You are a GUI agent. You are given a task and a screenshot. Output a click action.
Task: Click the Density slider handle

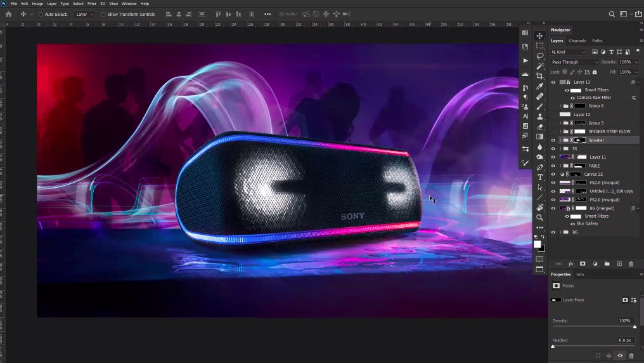tap(634, 327)
